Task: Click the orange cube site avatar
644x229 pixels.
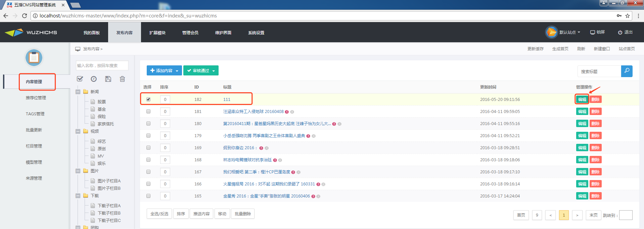Action: coord(551,32)
